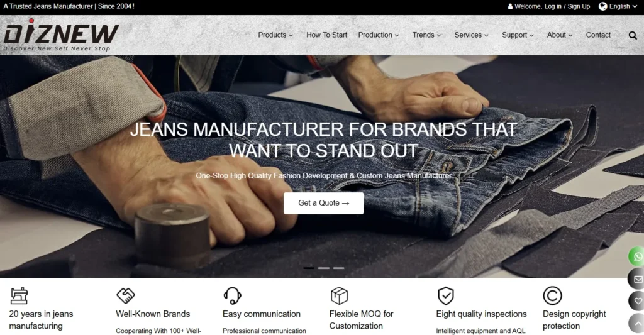Viewport: 644px width, 335px height.
Task: Expand the Services dropdown menu
Action: 471,35
